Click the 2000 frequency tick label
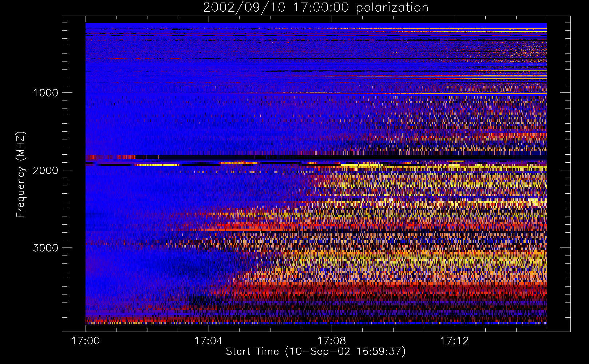This screenshot has height=364, width=589. click(x=46, y=170)
